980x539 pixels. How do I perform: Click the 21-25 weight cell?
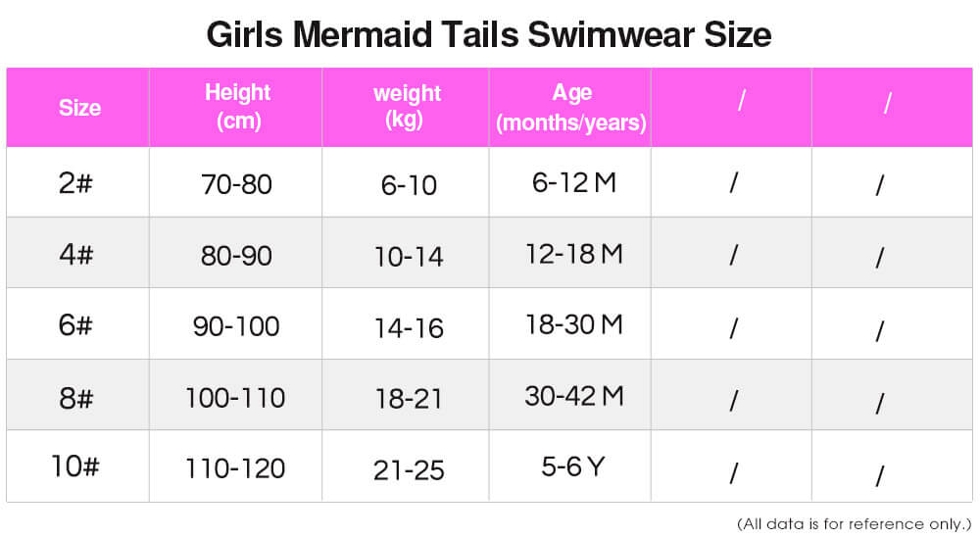point(409,470)
